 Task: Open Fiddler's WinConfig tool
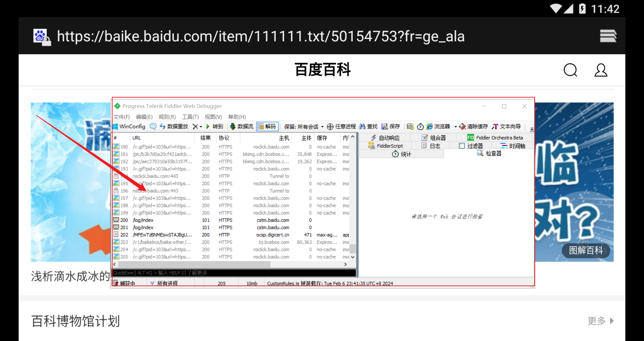129,127
